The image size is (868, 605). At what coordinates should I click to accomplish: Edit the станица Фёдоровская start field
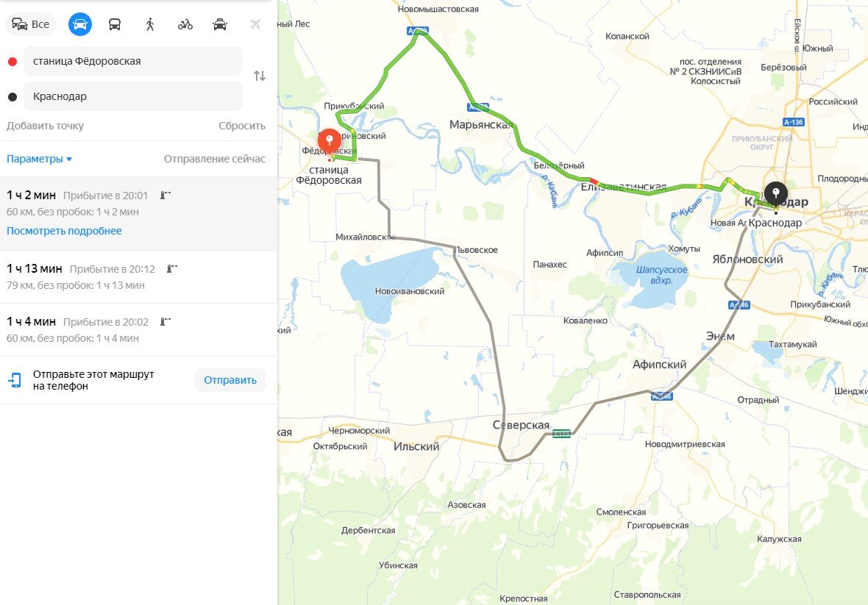pyautogui.click(x=133, y=61)
